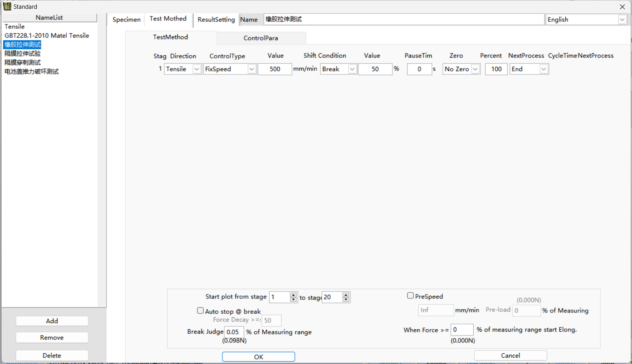Open the Direction dropdown showing Tensile

(196, 69)
